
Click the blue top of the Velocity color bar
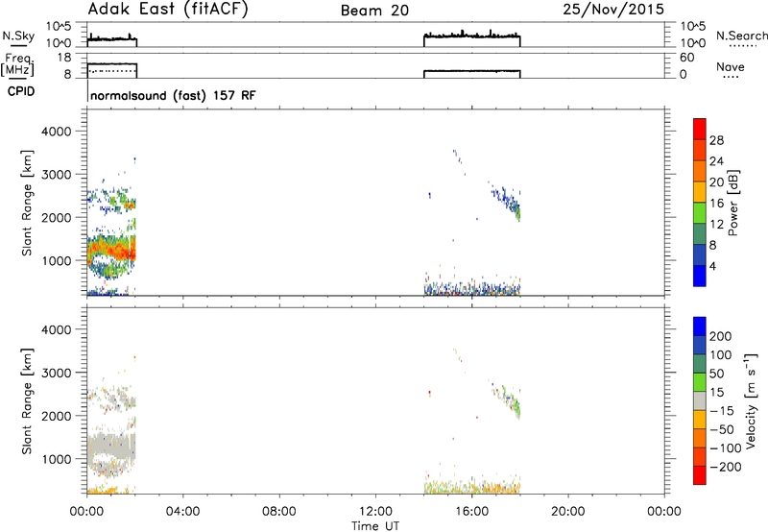coord(700,326)
